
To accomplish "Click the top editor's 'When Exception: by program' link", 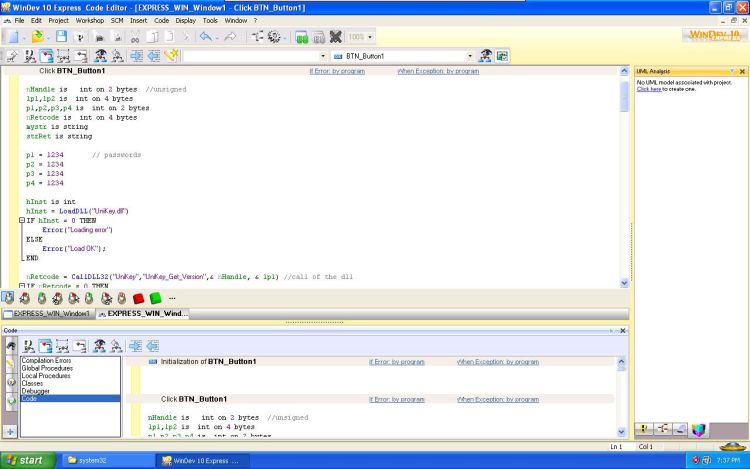I will pyautogui.click(x=438, y=71).
